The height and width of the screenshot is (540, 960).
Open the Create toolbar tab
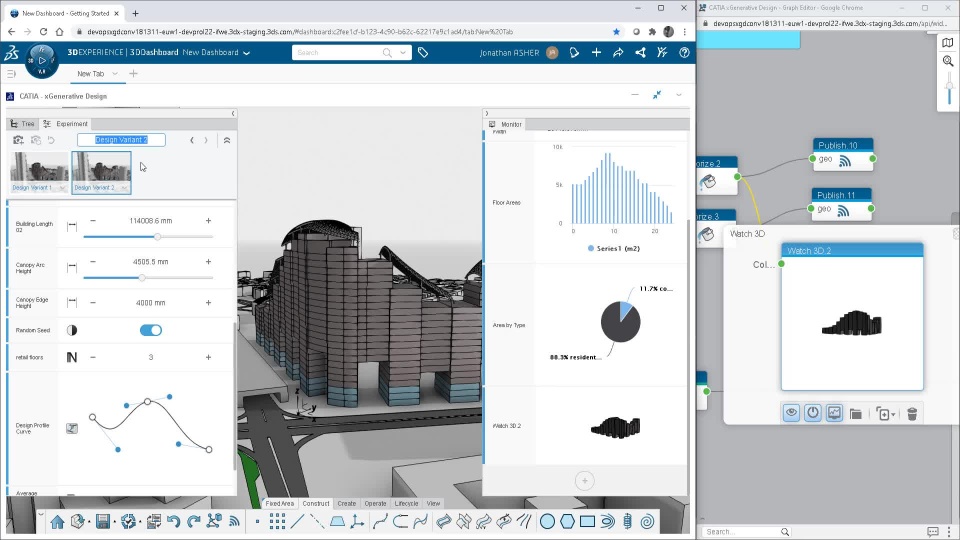pos(347,503)
